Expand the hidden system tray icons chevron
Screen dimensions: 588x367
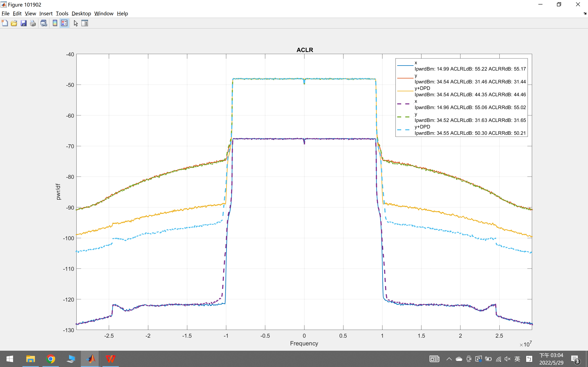click(x=449, y=359)
